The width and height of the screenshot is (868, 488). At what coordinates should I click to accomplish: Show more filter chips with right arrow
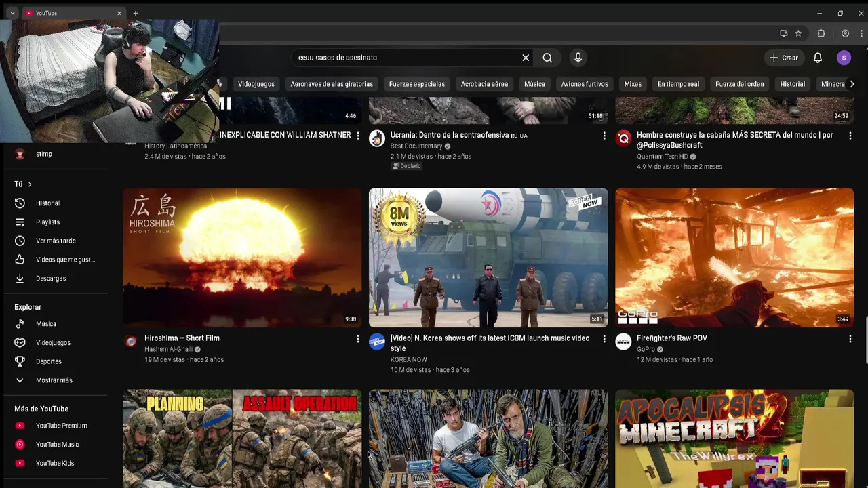point(852,84)
